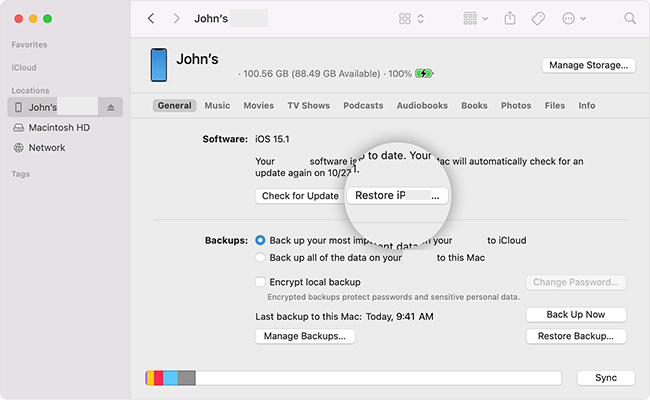Viewport: 650px width, 400px height.
Task: Click Tags sidebar heading
Action: click(x=20, y=174)
